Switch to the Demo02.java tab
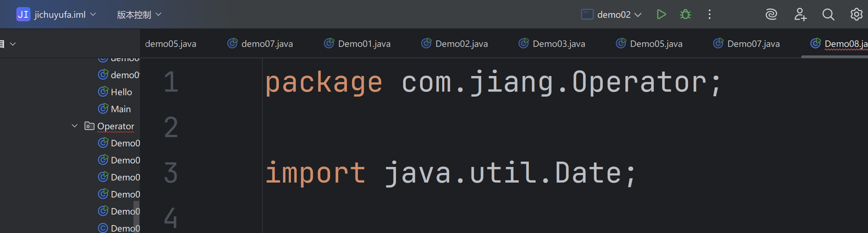Viewport: 868px width, 233px height. (x=455, y=44)
